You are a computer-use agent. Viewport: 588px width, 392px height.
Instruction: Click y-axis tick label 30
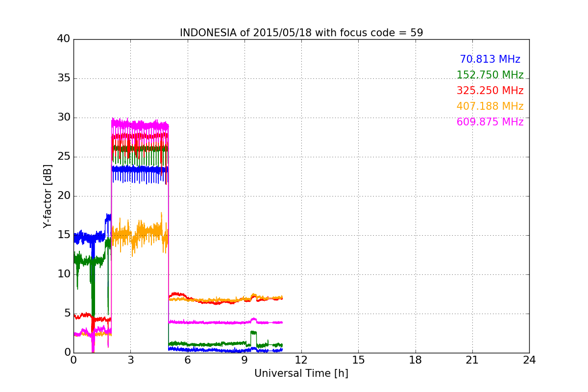[64, 118]
